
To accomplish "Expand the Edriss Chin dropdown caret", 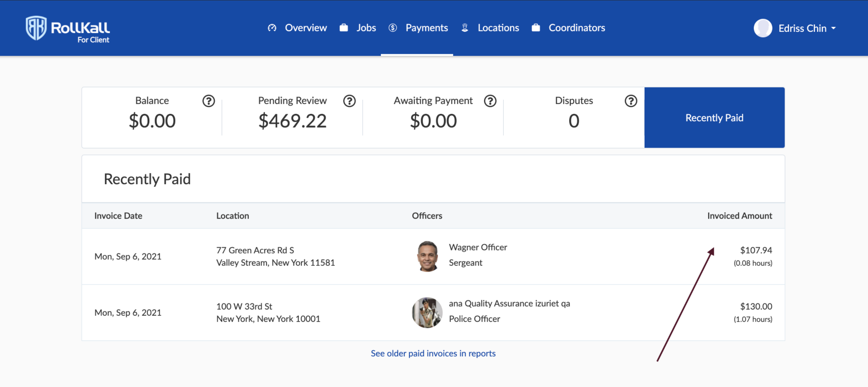I will 833,29.
